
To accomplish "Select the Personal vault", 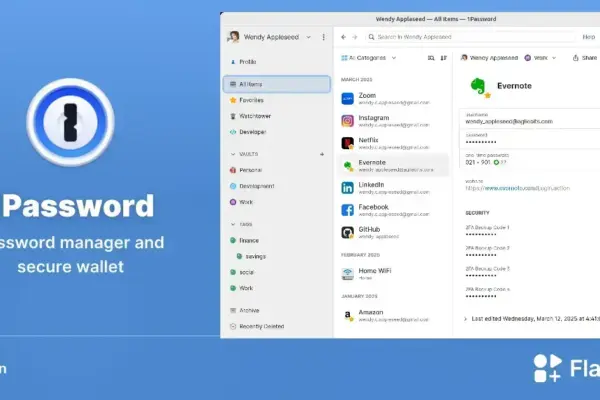I will [246, 170].
